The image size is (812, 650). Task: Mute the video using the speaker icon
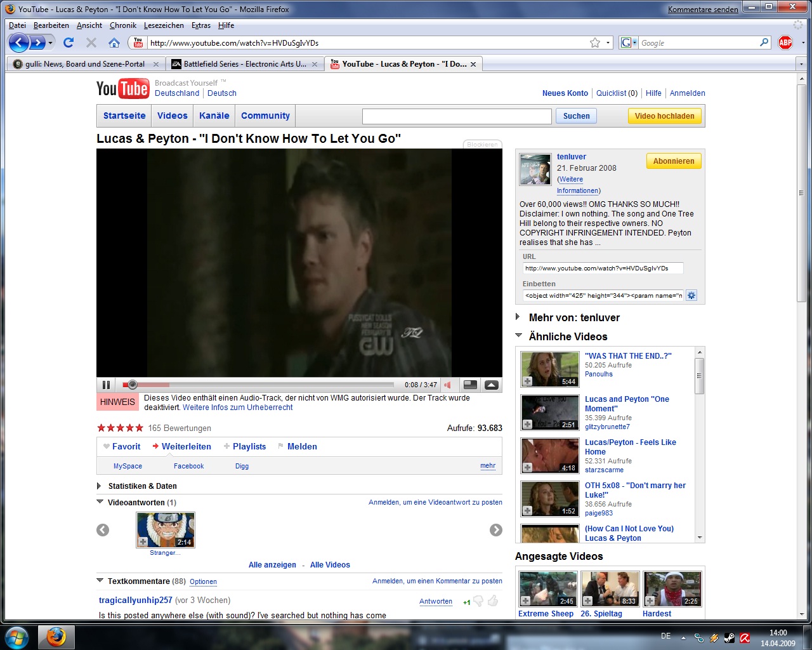pos(448,385)
